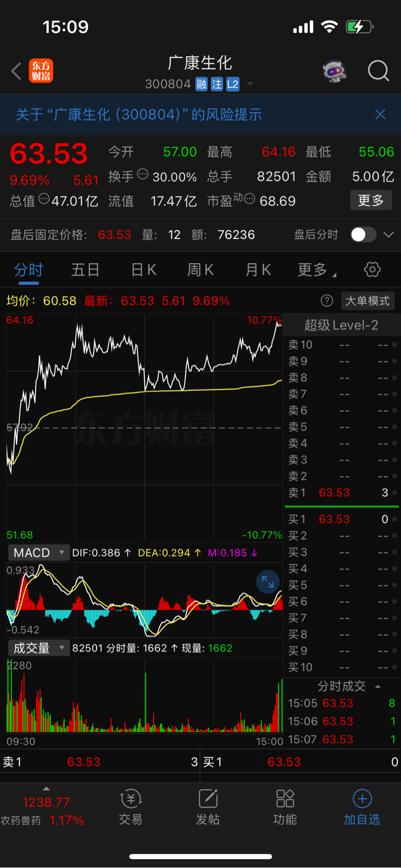Toggle the 盘后分时 switch
401x868 pixels.
coord(363,235)
